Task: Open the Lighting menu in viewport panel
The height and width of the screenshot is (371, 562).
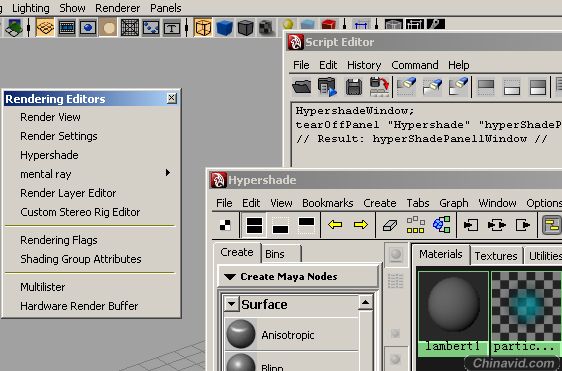Action: [31, 8]
